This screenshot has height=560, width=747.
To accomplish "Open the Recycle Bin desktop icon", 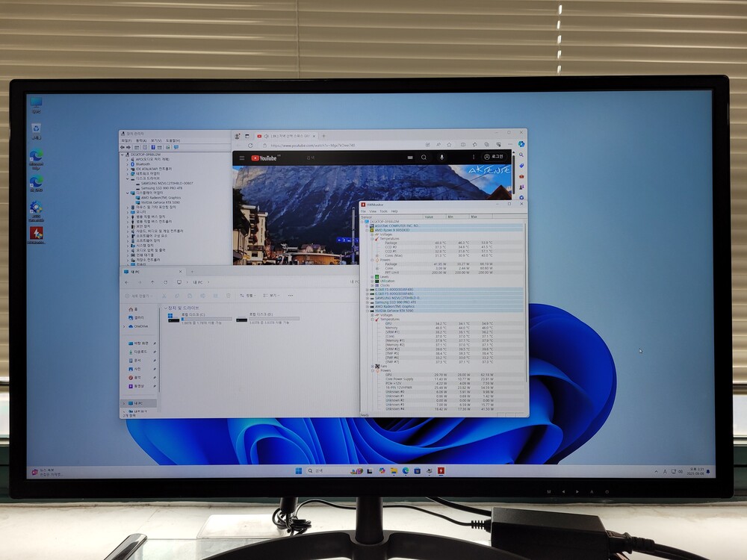I will pos(36,131).
